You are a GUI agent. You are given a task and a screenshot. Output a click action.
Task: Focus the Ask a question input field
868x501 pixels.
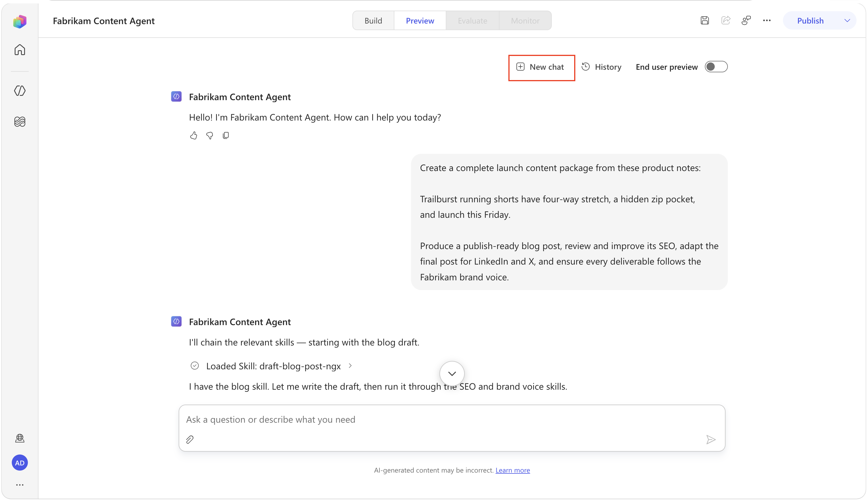click(452, 420)
